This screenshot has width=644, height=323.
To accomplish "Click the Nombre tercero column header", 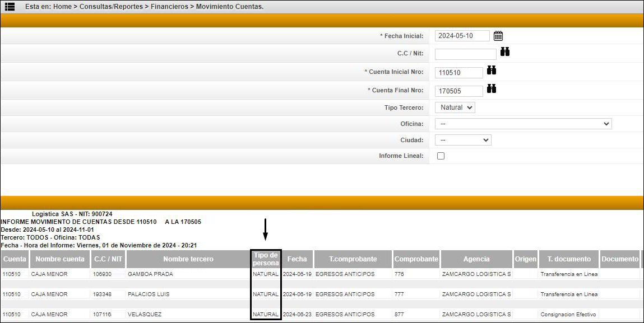I will point(188,259).
